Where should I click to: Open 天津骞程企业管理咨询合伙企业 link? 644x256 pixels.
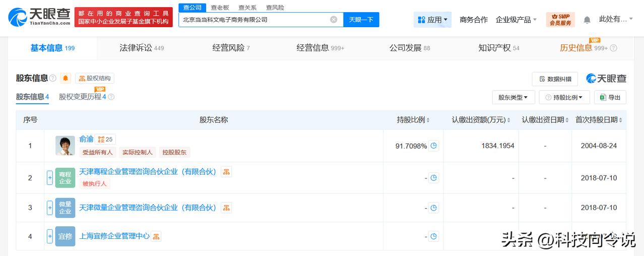(148, 172)
